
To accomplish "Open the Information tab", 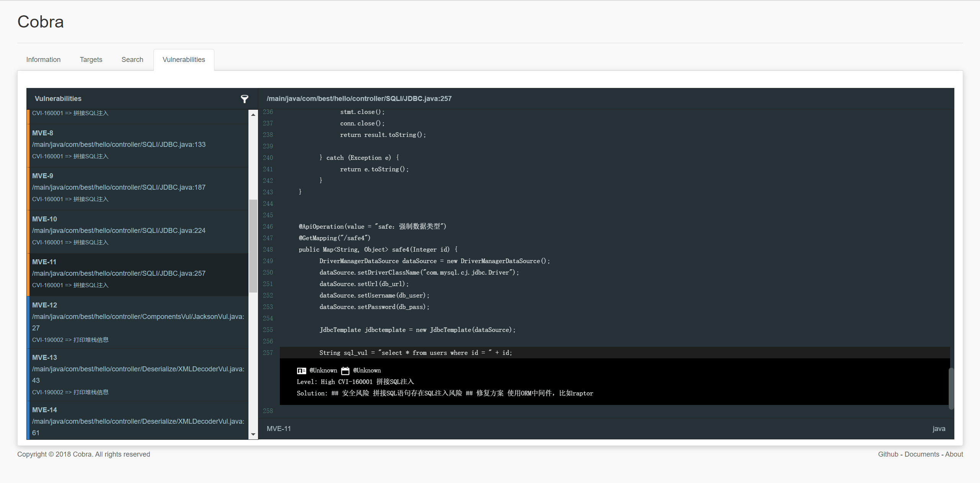I will pos(43,60).
